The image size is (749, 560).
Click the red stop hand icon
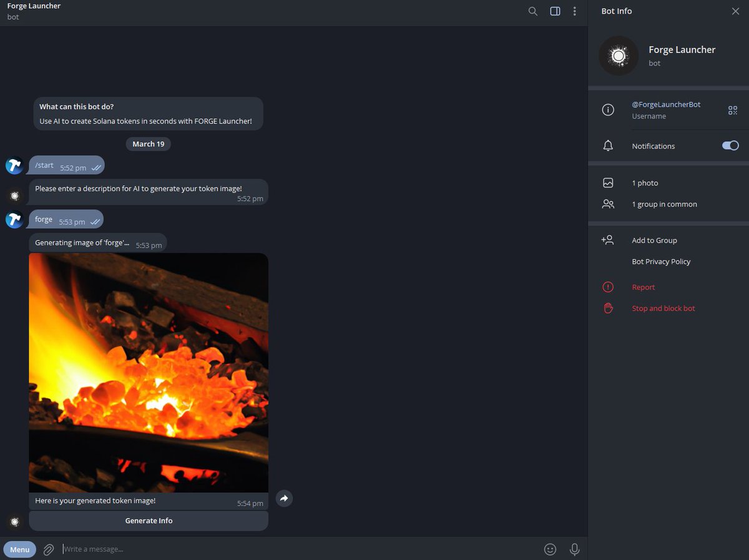[x=608, y=308]
